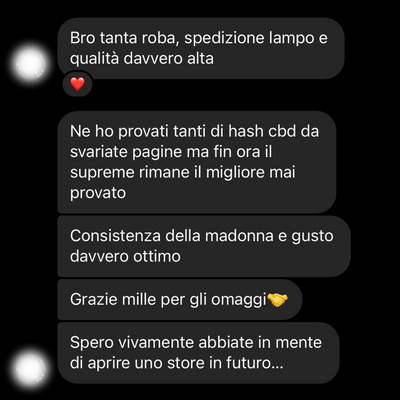Image resolution: width=400 pixels, height=400 pixels.
Task: Open blurred avatar beside first message
Action: [x=30, y=64]
